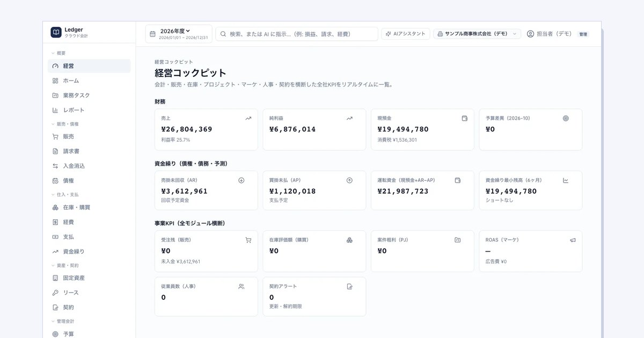644x338 pixels.
Task: Click the cart icon on 受注残 card
Action: (248, 240)
